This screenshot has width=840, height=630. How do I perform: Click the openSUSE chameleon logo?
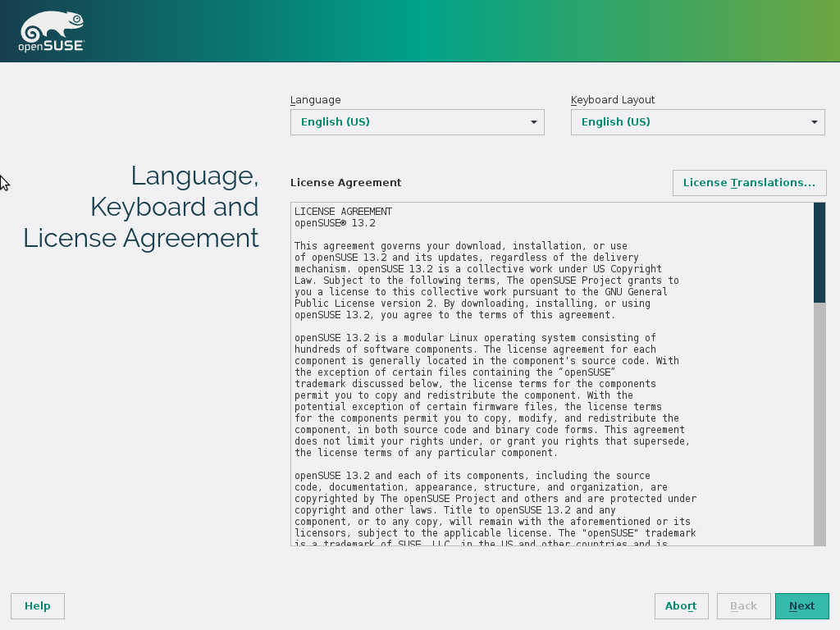click(52, 31)
